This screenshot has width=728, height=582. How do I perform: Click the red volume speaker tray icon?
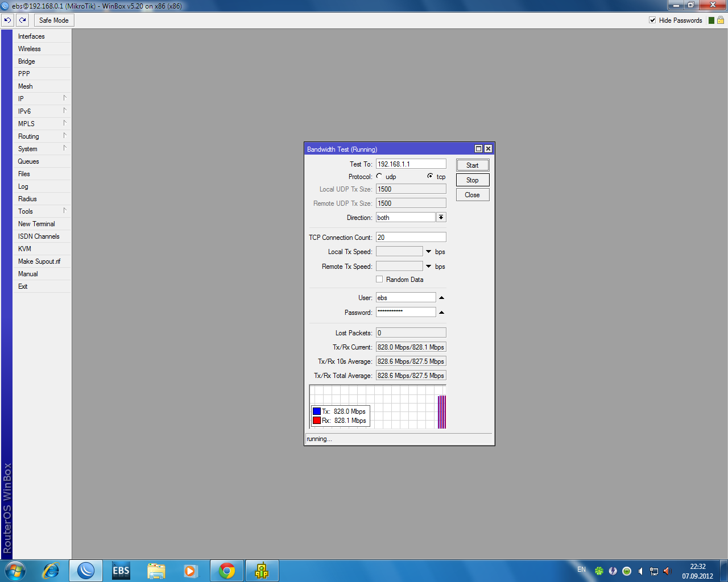click(x=668, y=571)
